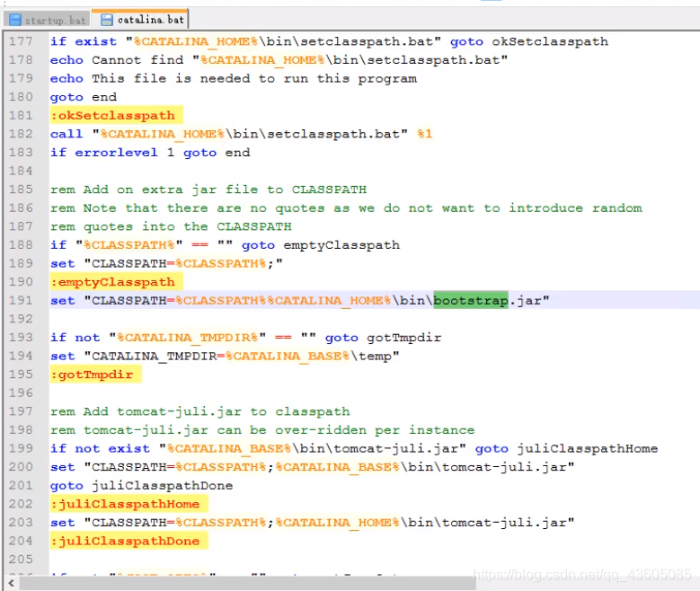700x591 pixels.
Task: Click line number 191 in the margin
Action: click(21, 300)
